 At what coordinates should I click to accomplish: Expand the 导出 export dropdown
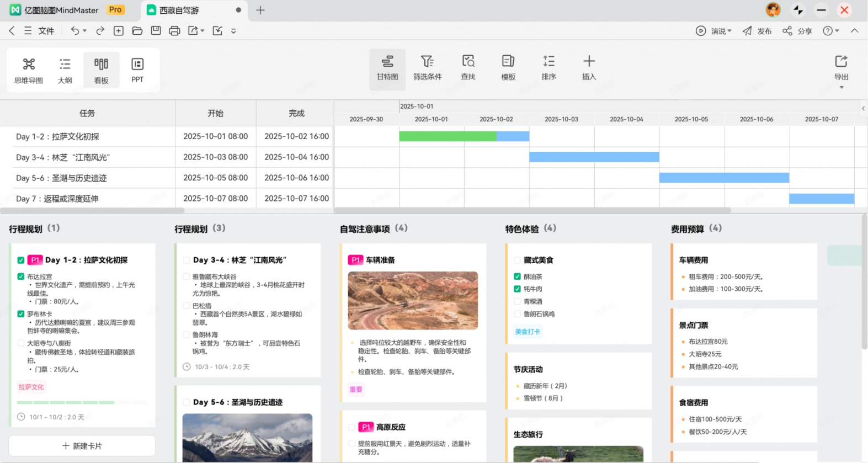tap(841, 87)
